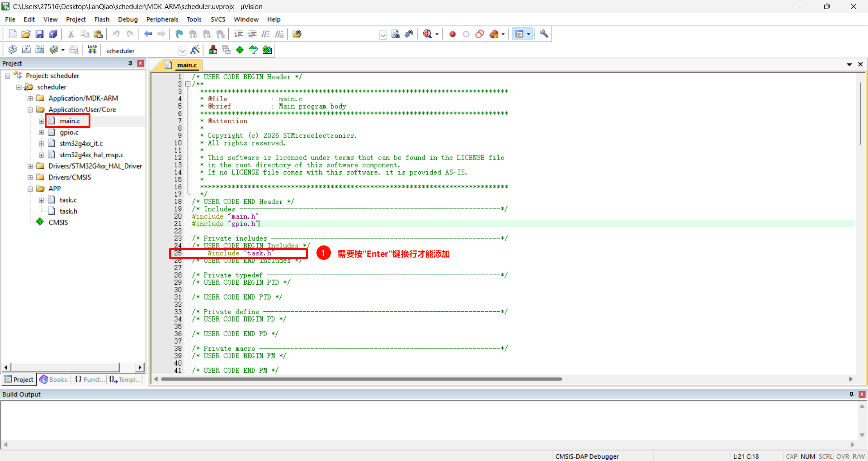Select stm32g4xx_it.c in the project tree
Viewport: 868px width, 461px height.
click(x=81, y=144)
